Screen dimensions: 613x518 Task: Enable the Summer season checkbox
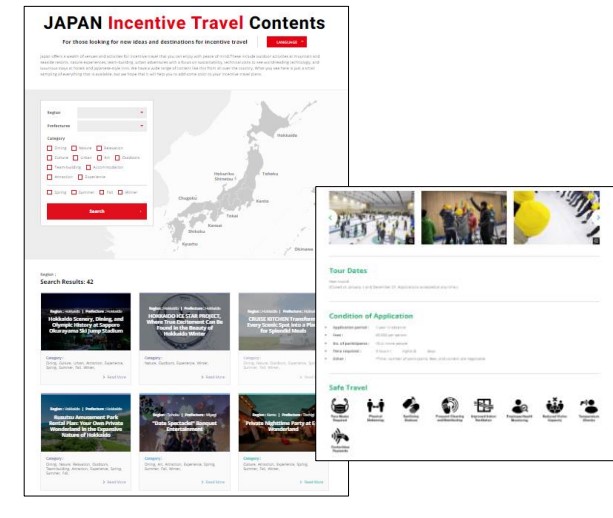74,192
